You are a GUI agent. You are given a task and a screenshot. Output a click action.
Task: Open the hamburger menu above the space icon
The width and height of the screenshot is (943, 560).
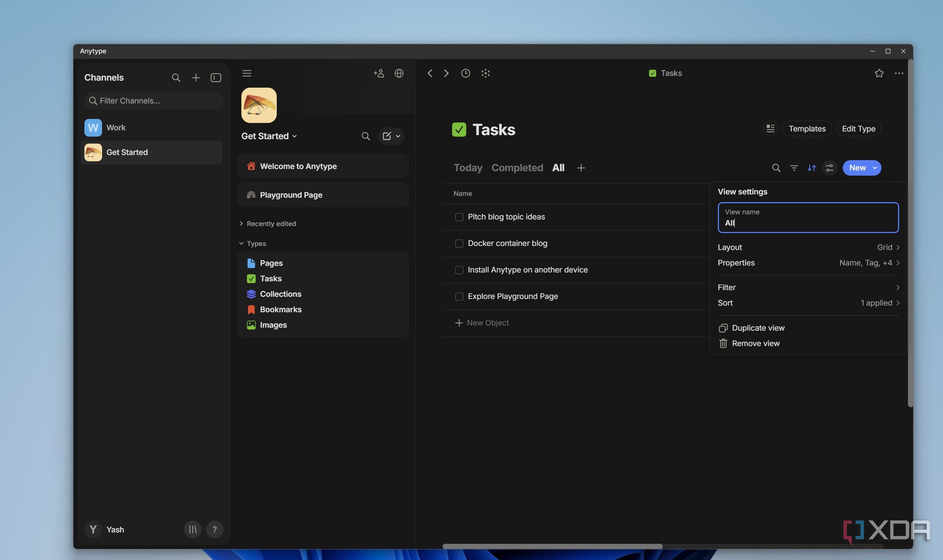coord(247,73)
